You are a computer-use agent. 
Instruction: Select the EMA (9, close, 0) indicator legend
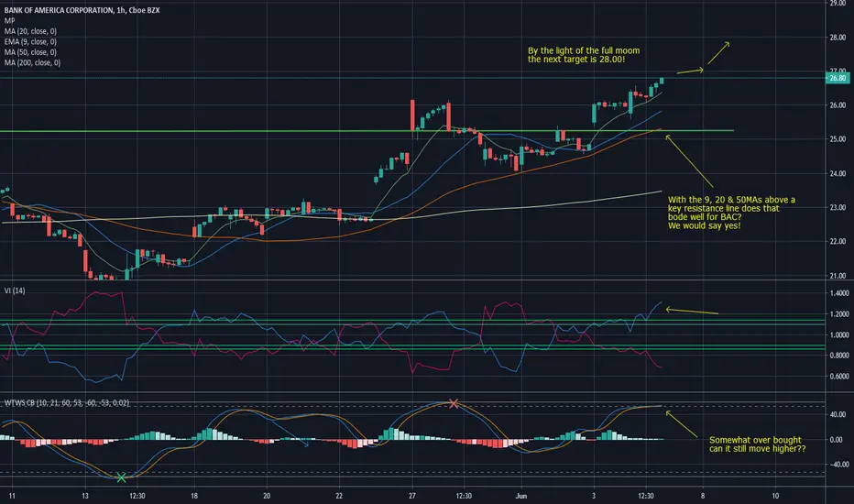pyautogui.click(x=30, y=42)
